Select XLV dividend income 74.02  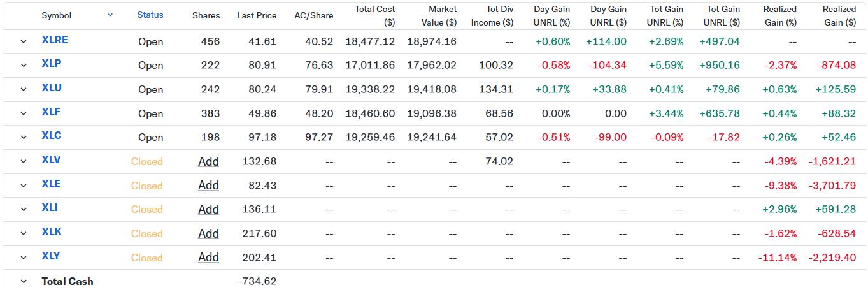pyautogui.click(x=499, y=161)
